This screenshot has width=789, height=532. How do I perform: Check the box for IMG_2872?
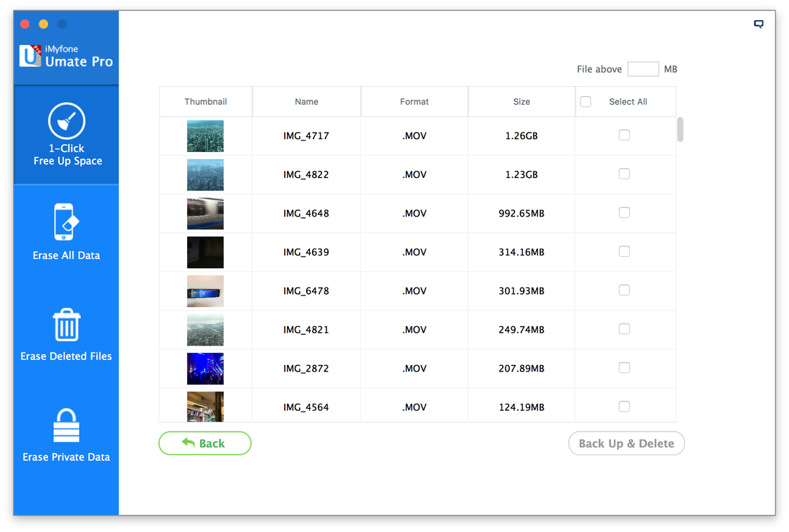(624, 368)
